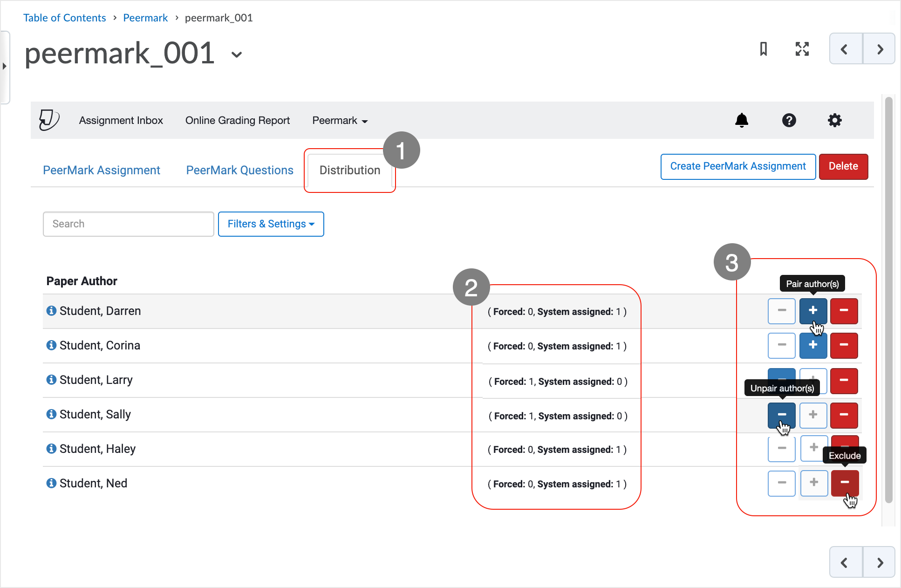Image resolution: width=901 pixels, height=588 pixels.
Task: Show info for Student, Larry
Action: pos(51,380)
